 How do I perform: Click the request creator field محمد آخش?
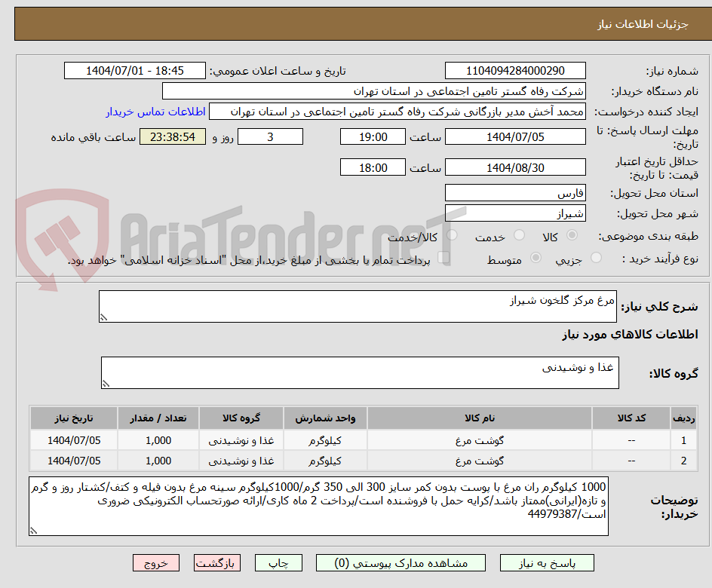(x=397, y=112)
